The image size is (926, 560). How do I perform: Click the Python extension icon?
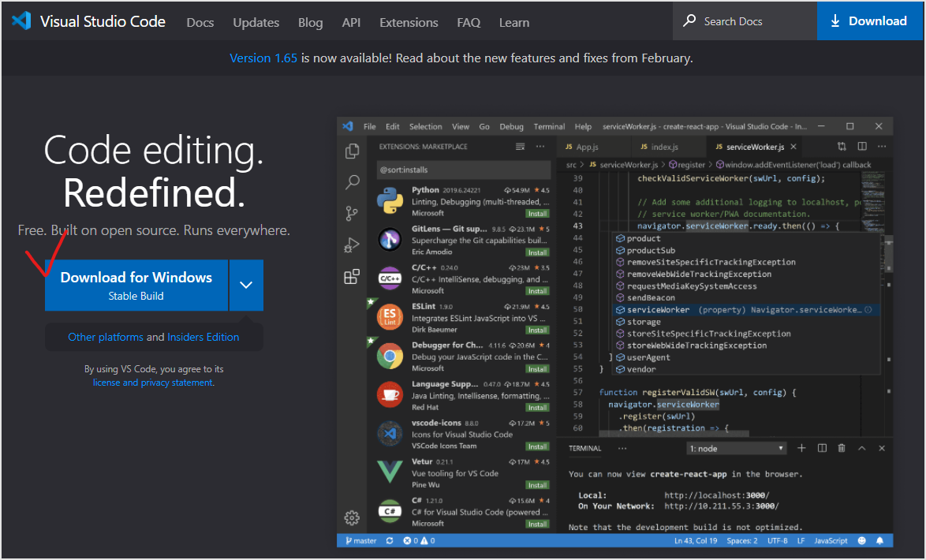[390, 201]
